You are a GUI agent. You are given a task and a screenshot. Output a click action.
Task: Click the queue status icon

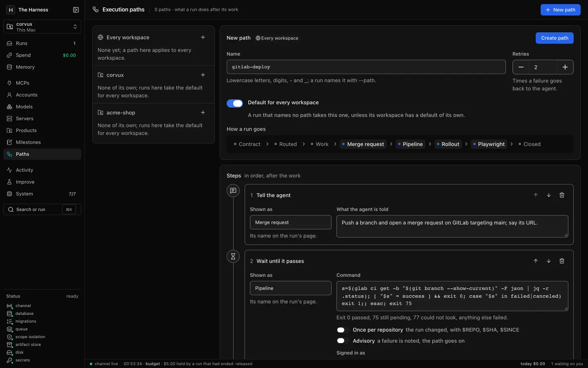tap(9, 329)
